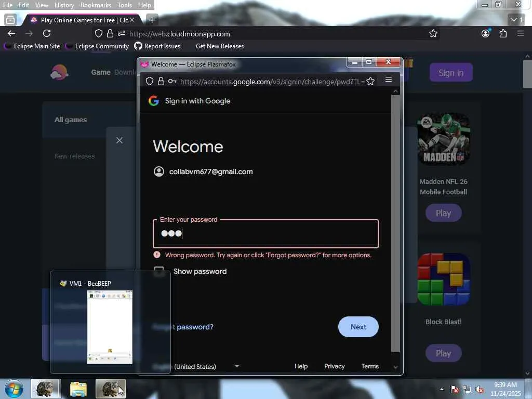532x399 pixels.
Task: Open the account profile icon in main toolbar
Action: (x=486, y=33)
